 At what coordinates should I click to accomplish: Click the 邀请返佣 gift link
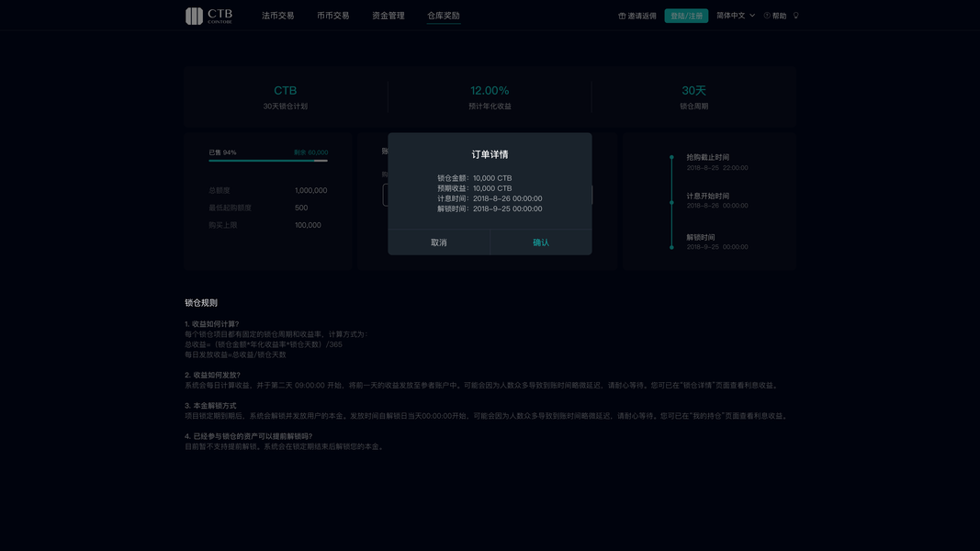coord(636,16)
